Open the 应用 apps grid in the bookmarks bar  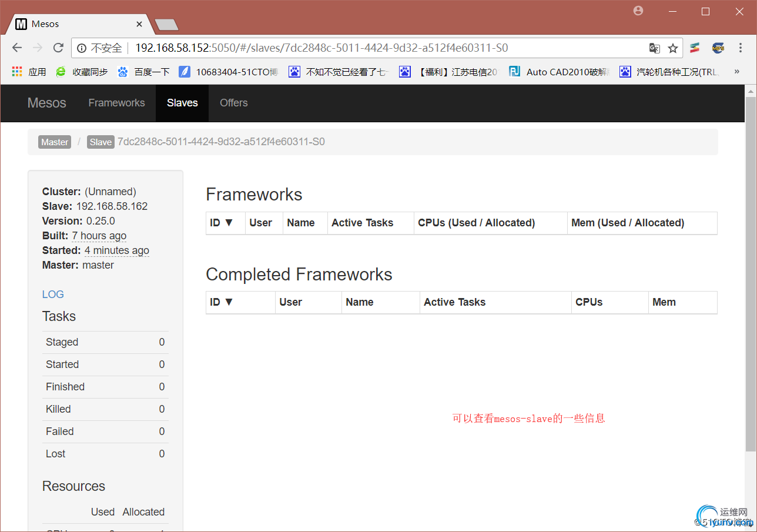(x=29, y=72)
